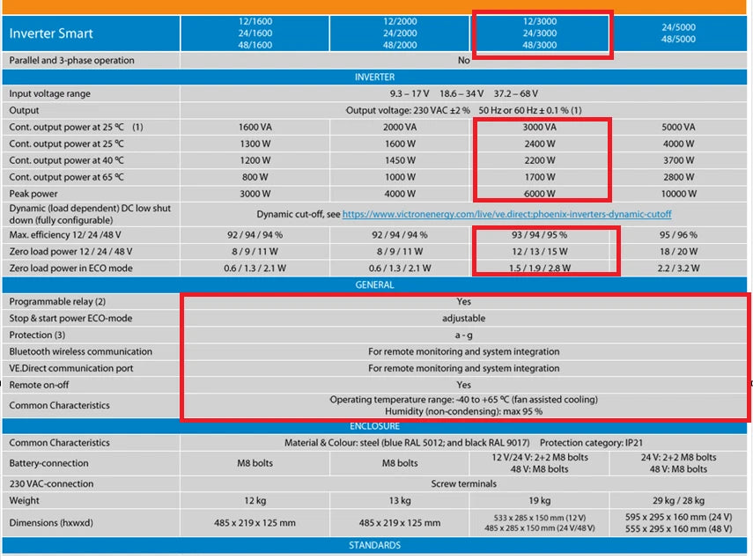Click the 'Screw terminals' value
This screenshot has width=753, height=560.
[463, 483]
